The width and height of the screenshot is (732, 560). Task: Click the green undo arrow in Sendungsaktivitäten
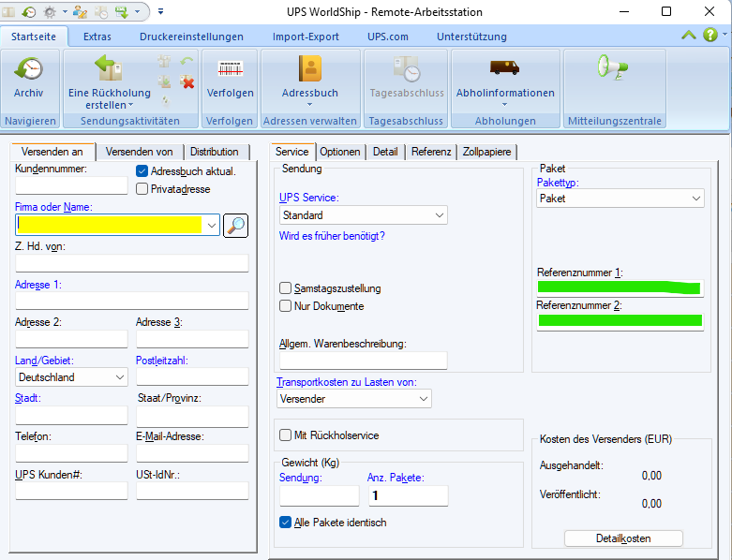[187, 61]
